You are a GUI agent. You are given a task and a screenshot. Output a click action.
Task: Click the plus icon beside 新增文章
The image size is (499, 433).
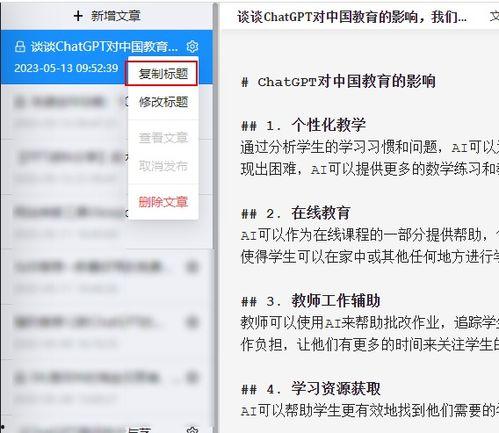tap(78, 16)
